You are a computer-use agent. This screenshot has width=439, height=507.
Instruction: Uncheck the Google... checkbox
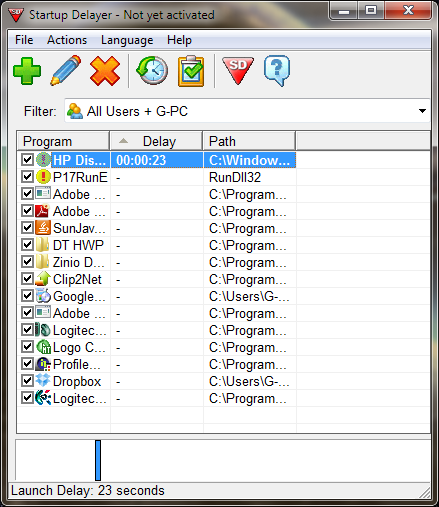click(x=27, y=296)
